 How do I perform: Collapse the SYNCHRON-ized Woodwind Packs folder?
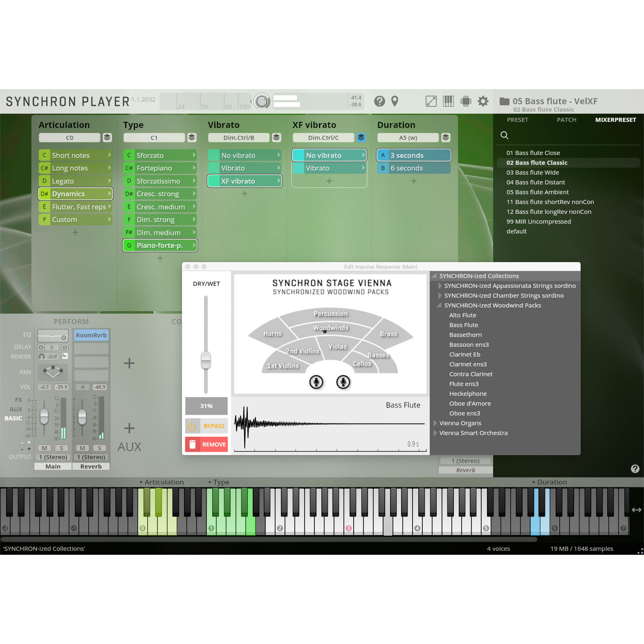click(x=440, y=305)
